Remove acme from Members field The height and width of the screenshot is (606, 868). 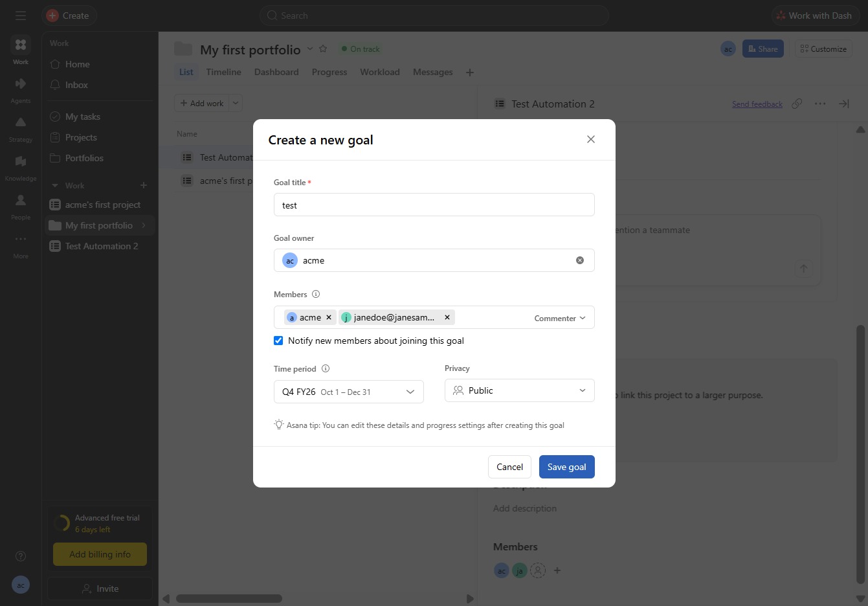coord(329,317)
